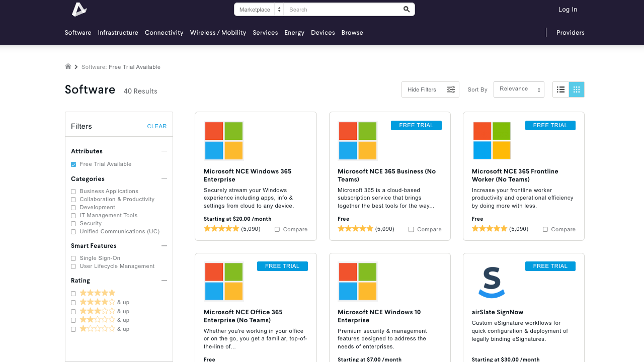Image resolution: width=644 pixels, height=362 pixels.
Task: Check the Security category filter
Action: click(x=73, y=224)
